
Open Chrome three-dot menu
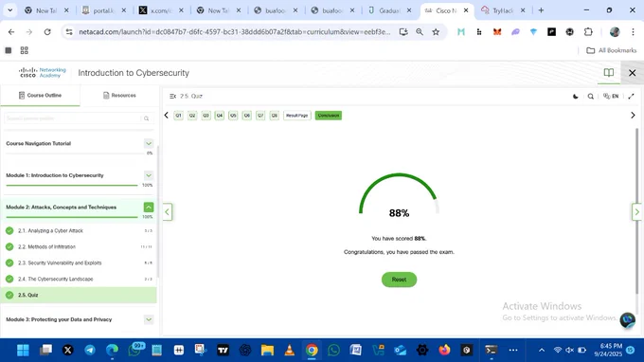pos(633,32)
